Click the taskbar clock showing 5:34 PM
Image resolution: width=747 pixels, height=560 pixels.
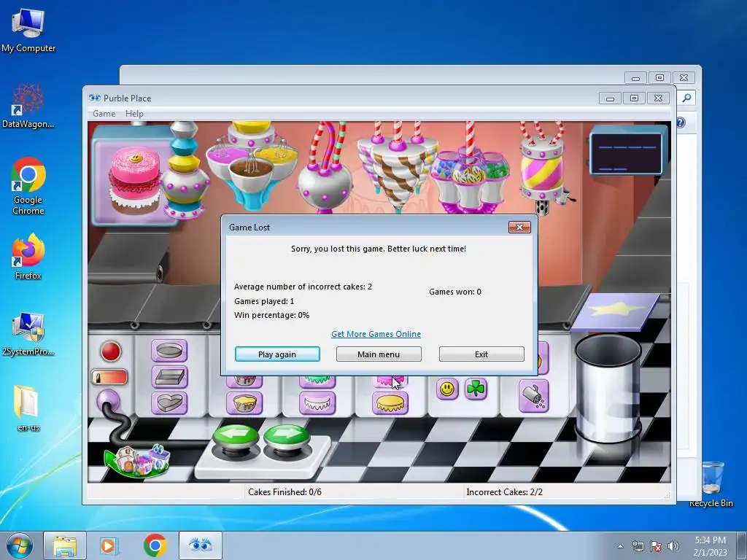710,545
